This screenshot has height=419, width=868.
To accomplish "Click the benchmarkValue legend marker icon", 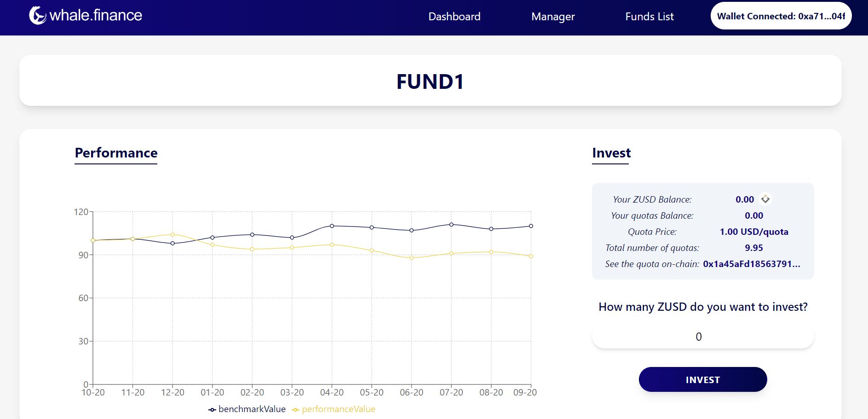I will [212, 409].
